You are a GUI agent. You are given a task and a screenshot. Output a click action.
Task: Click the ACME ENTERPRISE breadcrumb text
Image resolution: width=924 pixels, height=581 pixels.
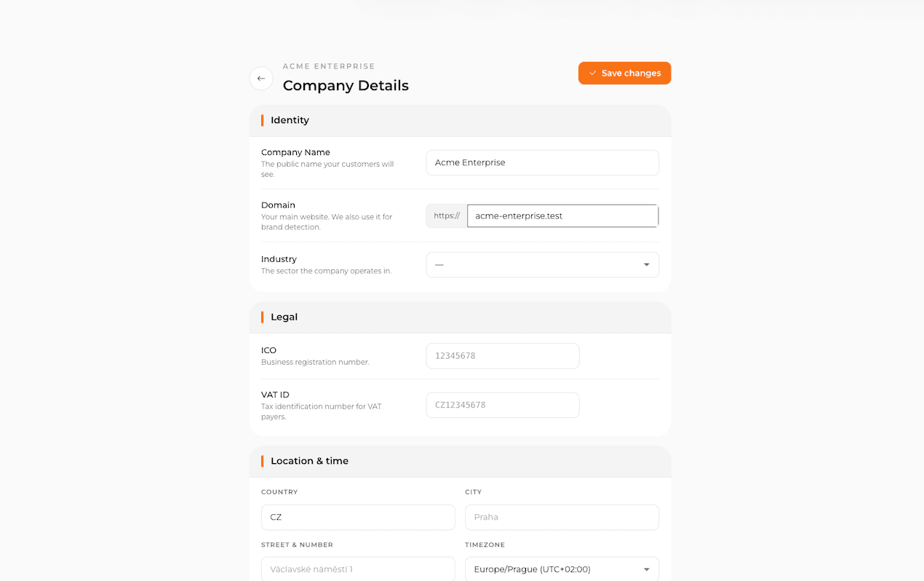point(329,66)
